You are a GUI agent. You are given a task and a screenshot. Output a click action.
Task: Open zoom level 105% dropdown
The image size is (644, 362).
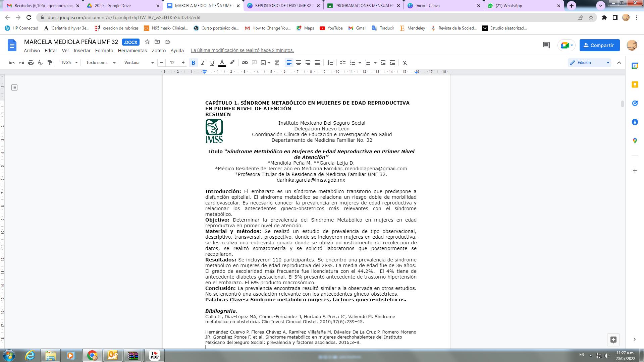click(69, 63)
